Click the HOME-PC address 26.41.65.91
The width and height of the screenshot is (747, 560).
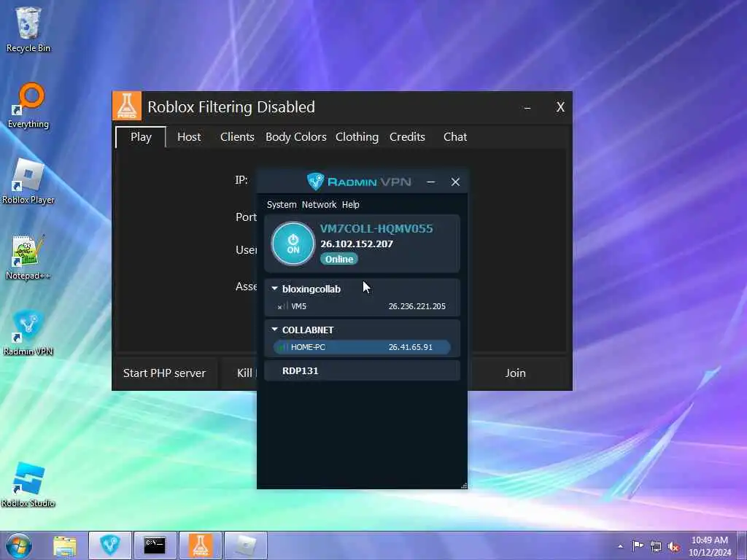point(410,347)
